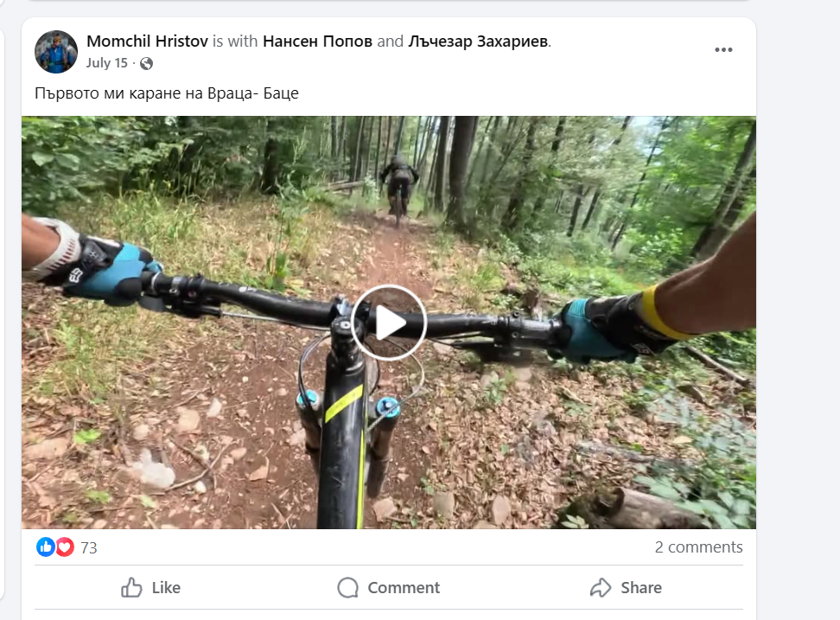The height and width of the screenshot is (620, 840).
Task: Open Momchil Hristov's profile name link
Action: point(148,41)
